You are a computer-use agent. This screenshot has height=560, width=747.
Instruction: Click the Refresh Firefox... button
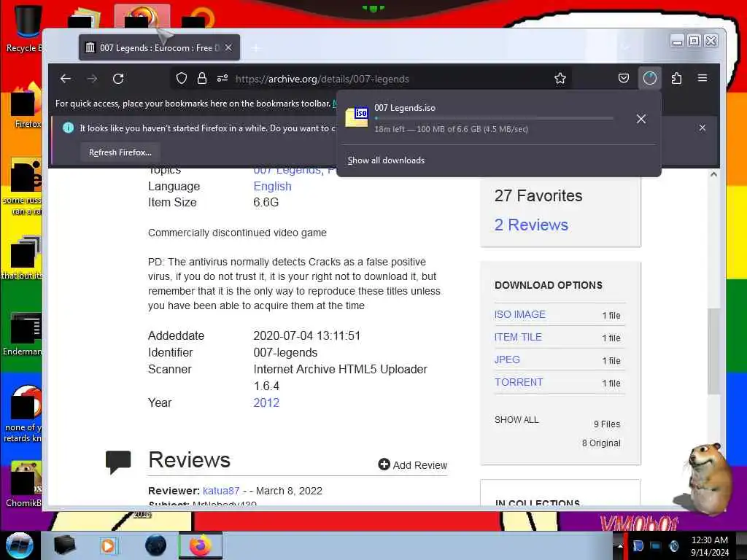point(120,152)
